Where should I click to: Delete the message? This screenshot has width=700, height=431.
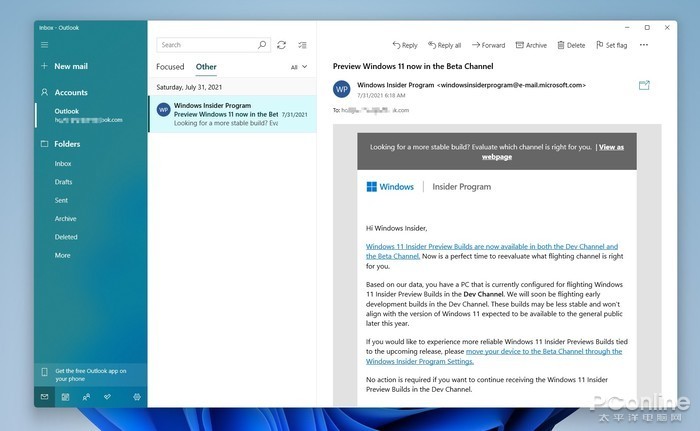[571, 45]
